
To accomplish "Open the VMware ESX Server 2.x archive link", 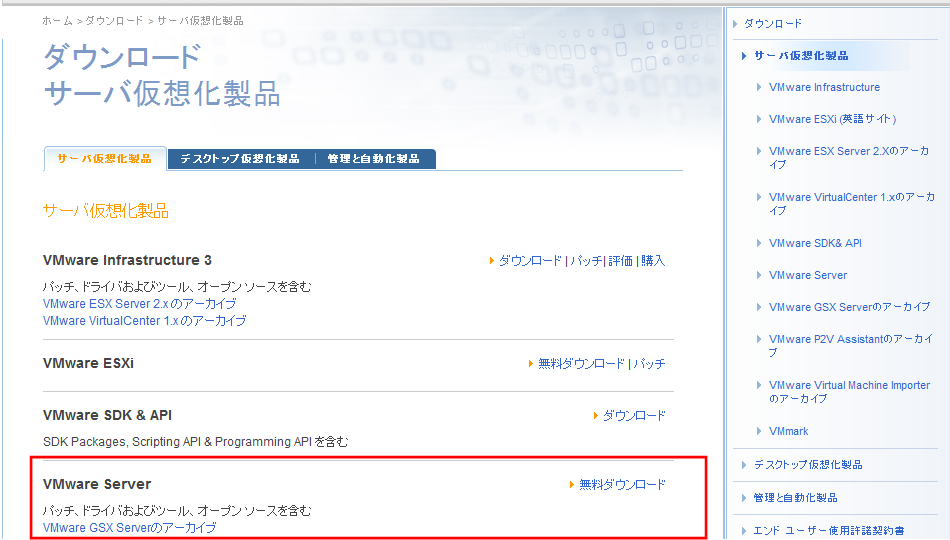I will tap(139, 304).
